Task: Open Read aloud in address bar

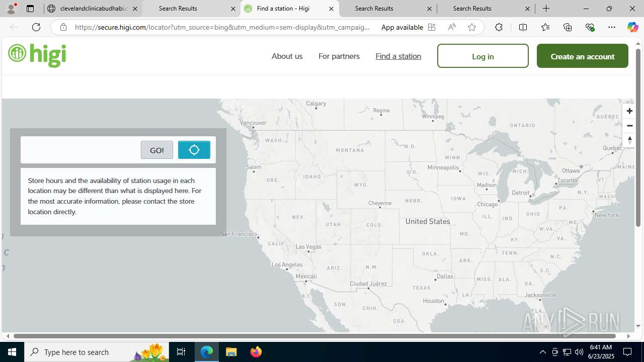Action: click(452, 27)
